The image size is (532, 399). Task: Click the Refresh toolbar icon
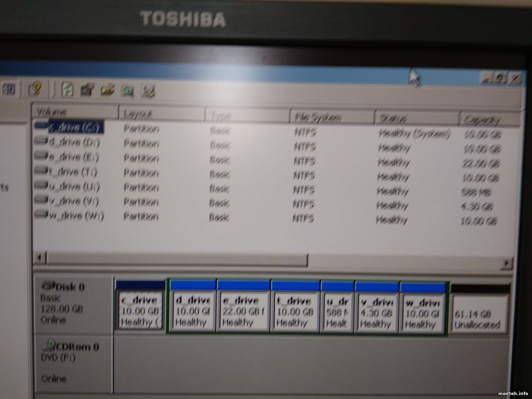(x=67, y=89)
